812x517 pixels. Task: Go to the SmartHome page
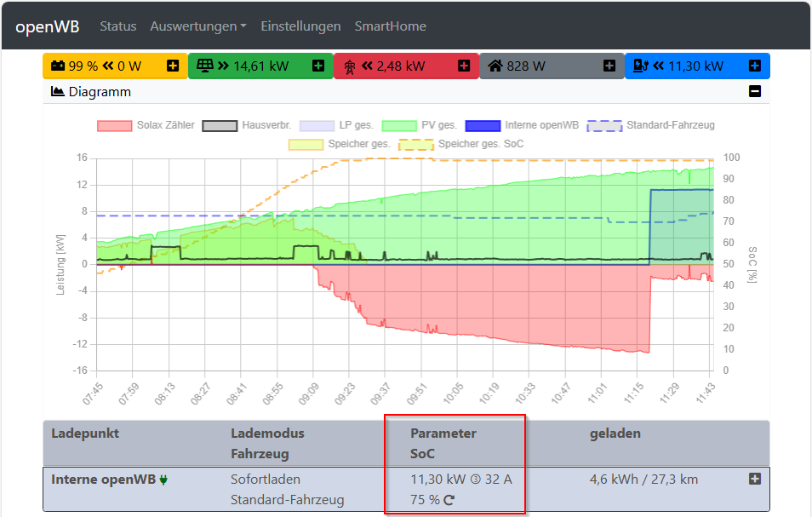391,26
